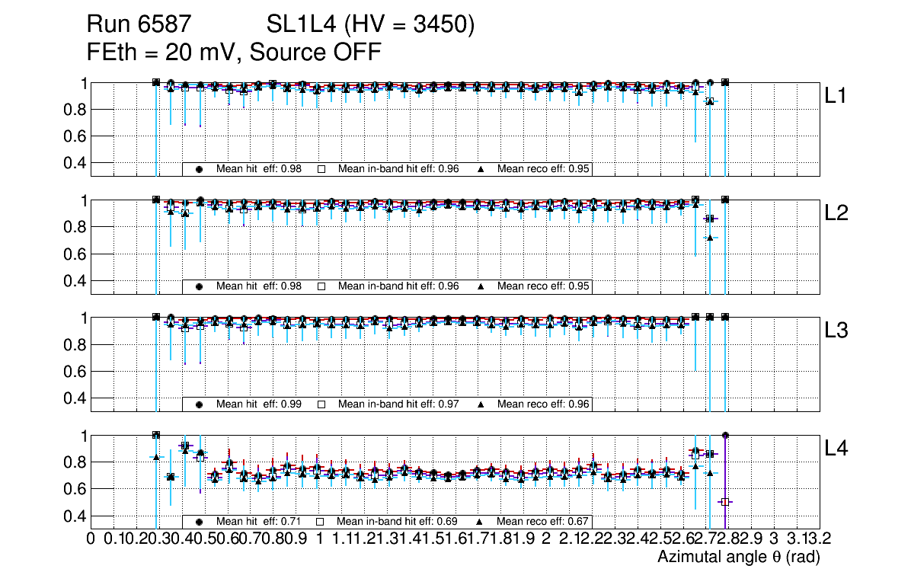Select the L2 panel label
The width and height of the screenshot is (911, 588).
(836, 213)
